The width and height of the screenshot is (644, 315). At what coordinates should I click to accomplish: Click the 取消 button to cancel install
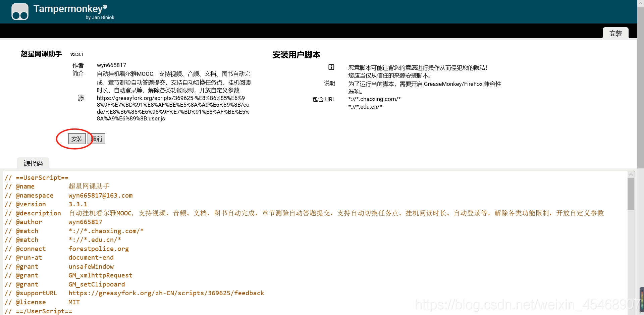(97, 139)
